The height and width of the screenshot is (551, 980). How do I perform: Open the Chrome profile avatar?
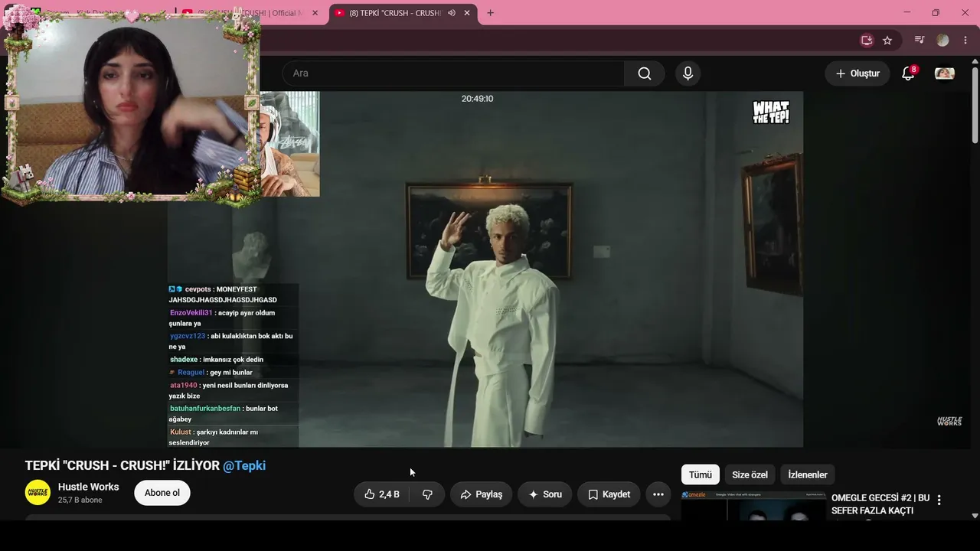pos(942,41)
